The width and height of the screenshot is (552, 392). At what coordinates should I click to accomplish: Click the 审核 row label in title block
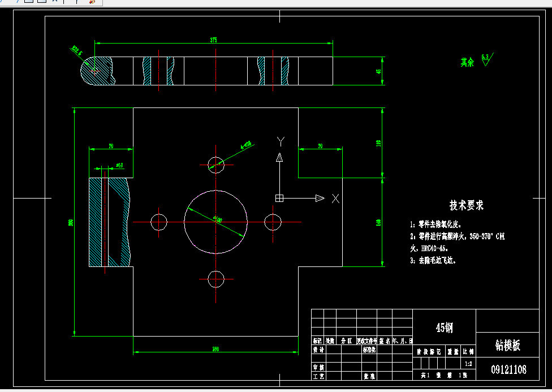(318, 367)
